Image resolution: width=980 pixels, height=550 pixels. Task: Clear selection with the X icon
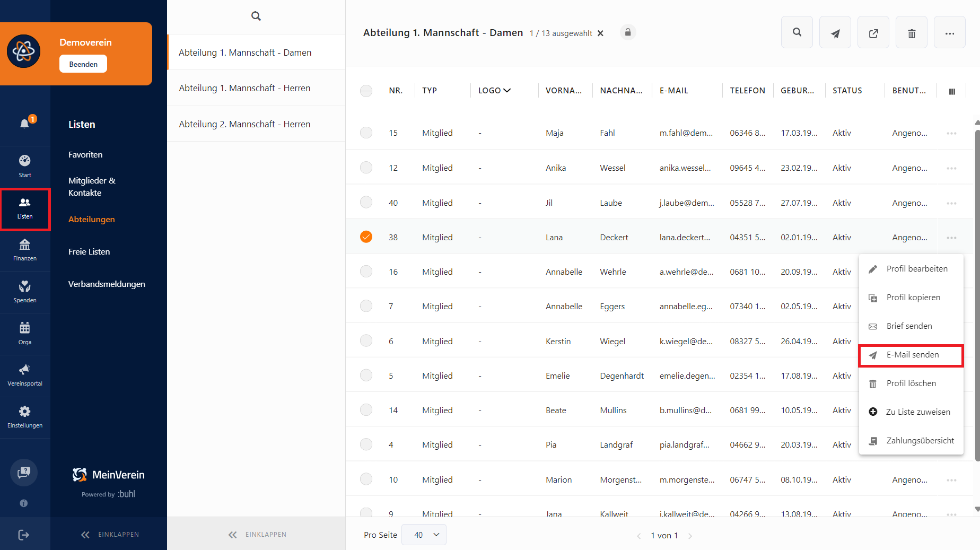click(600, 33)
